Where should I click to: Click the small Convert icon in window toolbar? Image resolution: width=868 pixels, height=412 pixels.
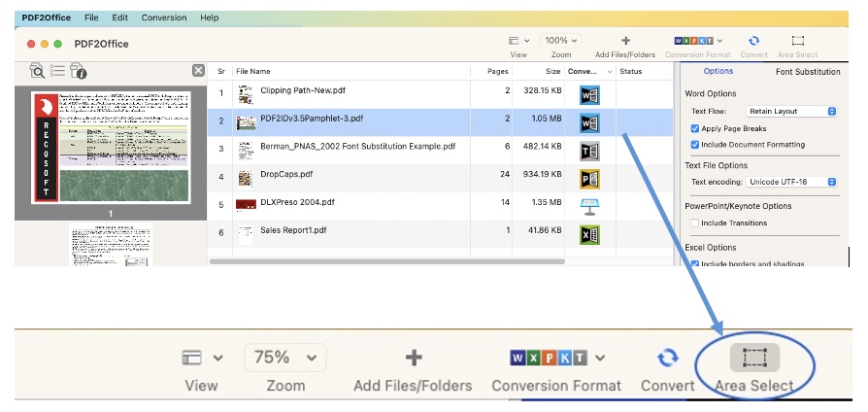(x=753, y=41)
